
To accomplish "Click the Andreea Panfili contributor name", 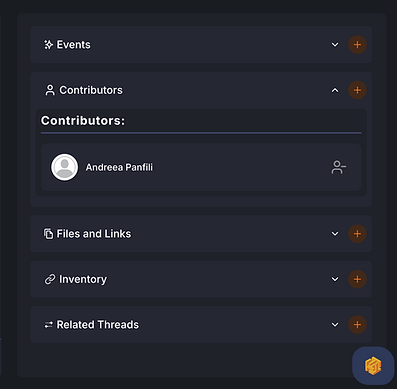I will [x=119, y=167].
